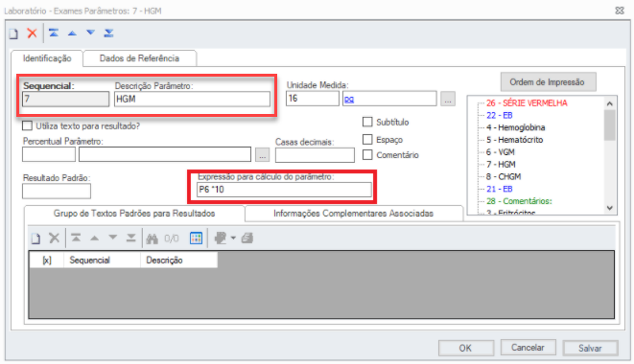634x364 pixels.
Task: Click the Salvar button
Action: coord(590,348)
